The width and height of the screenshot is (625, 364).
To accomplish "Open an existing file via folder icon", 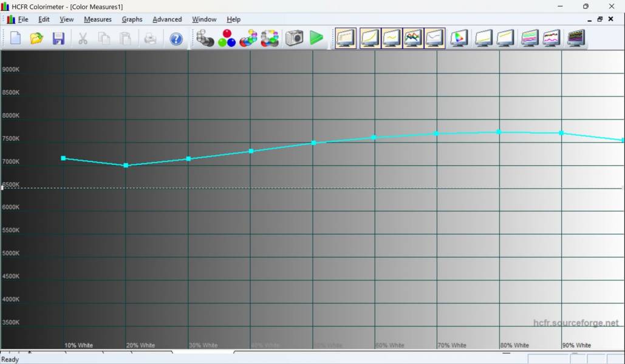I will pos(36,38).
